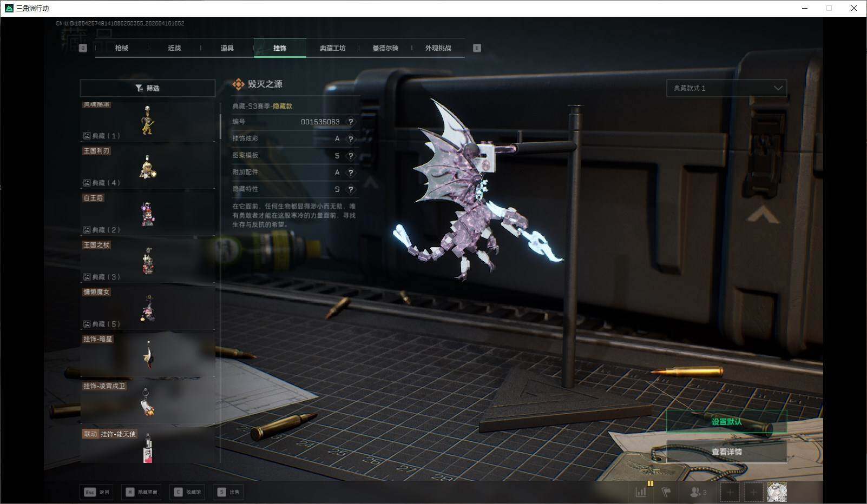Screen dimensions: 867x504
Task: Close the 三角洲行动 window
Action: click(x=854, y=8)
